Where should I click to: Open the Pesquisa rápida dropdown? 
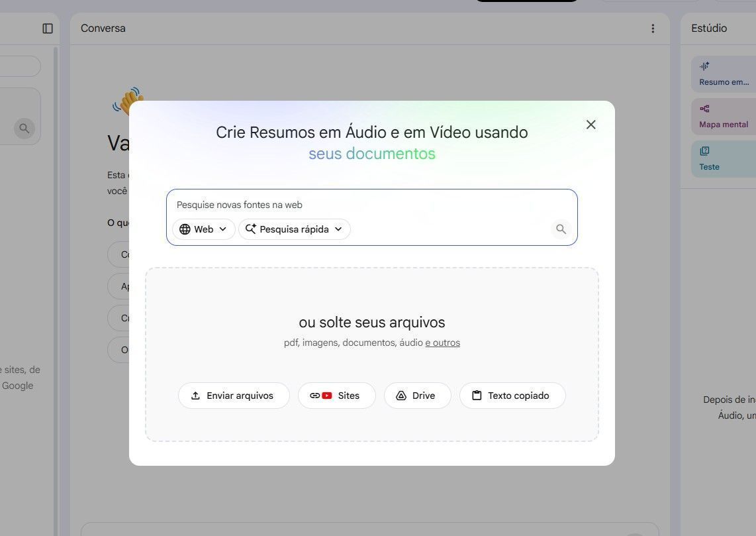tap(294, 229)
